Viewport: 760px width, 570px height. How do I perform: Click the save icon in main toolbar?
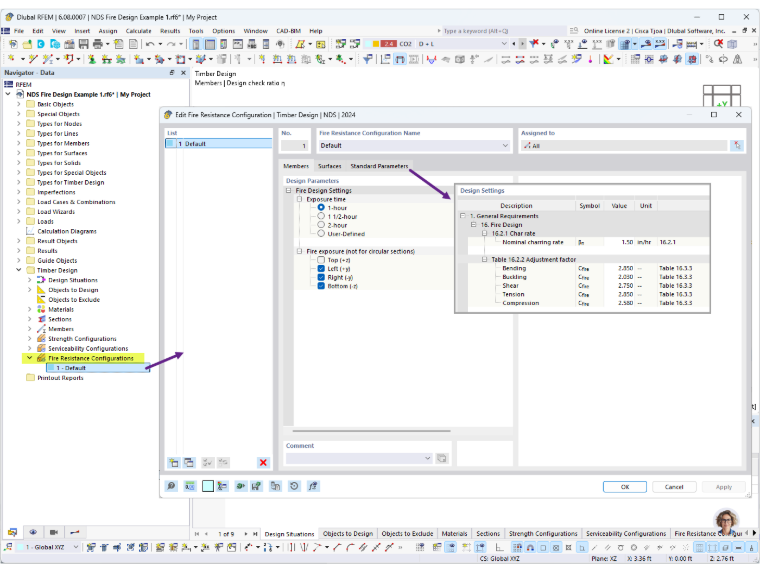(x=84, y=44)
